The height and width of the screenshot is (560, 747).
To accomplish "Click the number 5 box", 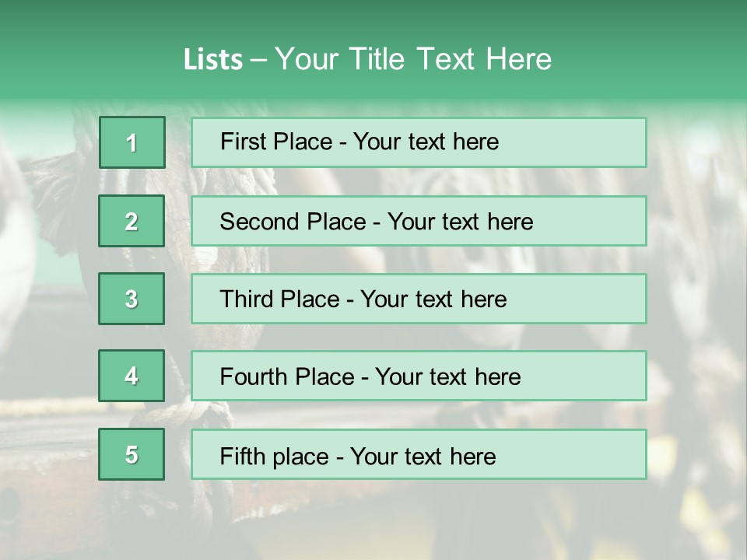I will tap(132, 454).
